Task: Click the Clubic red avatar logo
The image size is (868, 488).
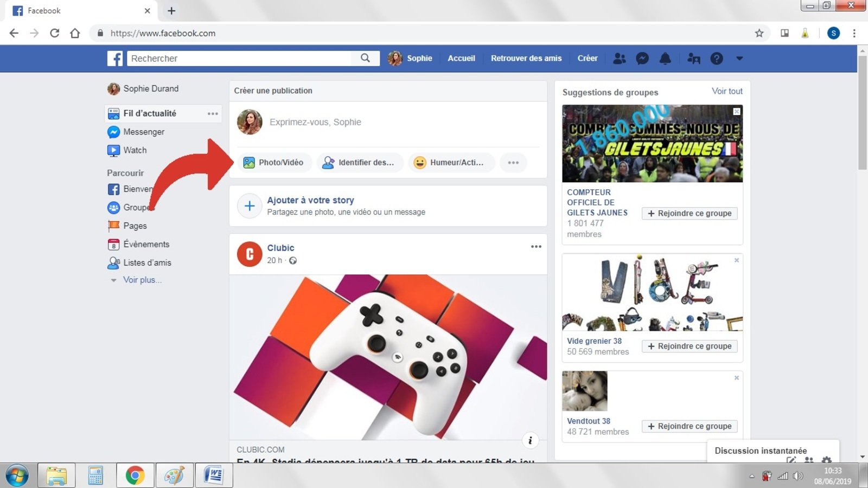Action: 250,254
